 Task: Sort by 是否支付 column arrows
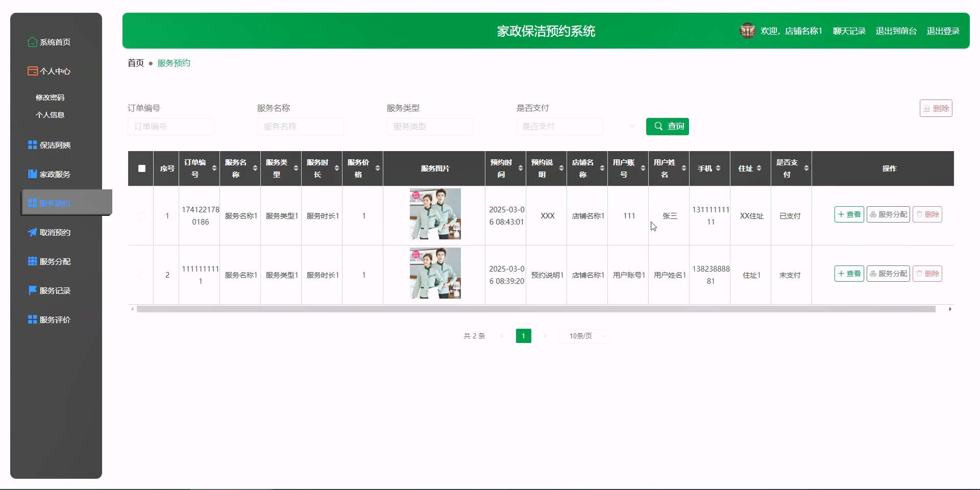(x=806, y=168)
